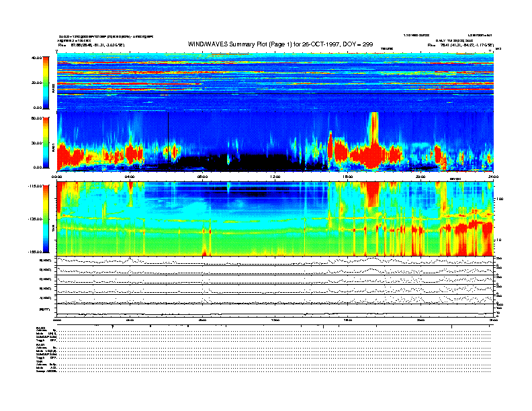Click the 100 frequency label beside TNR panel
The image size is (532, 411).
(x=500, y=199)
